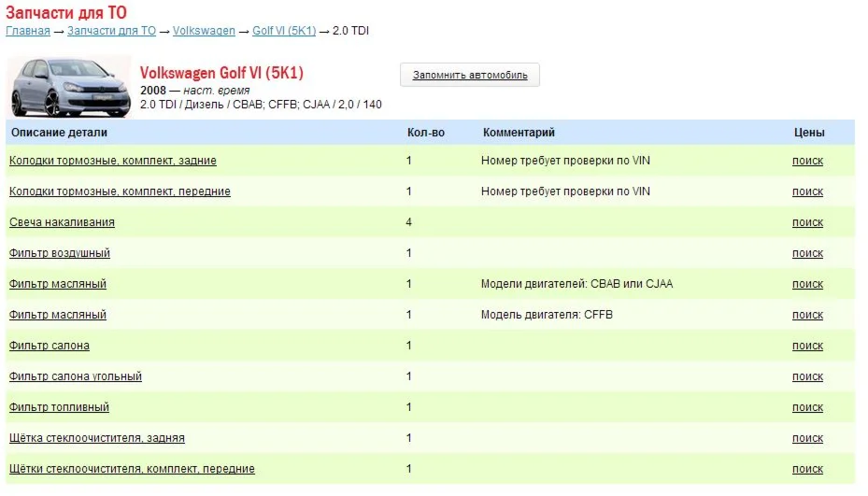Click поиск in front wiper blades set row
868x496 pixels.
(x=807, y=469)
